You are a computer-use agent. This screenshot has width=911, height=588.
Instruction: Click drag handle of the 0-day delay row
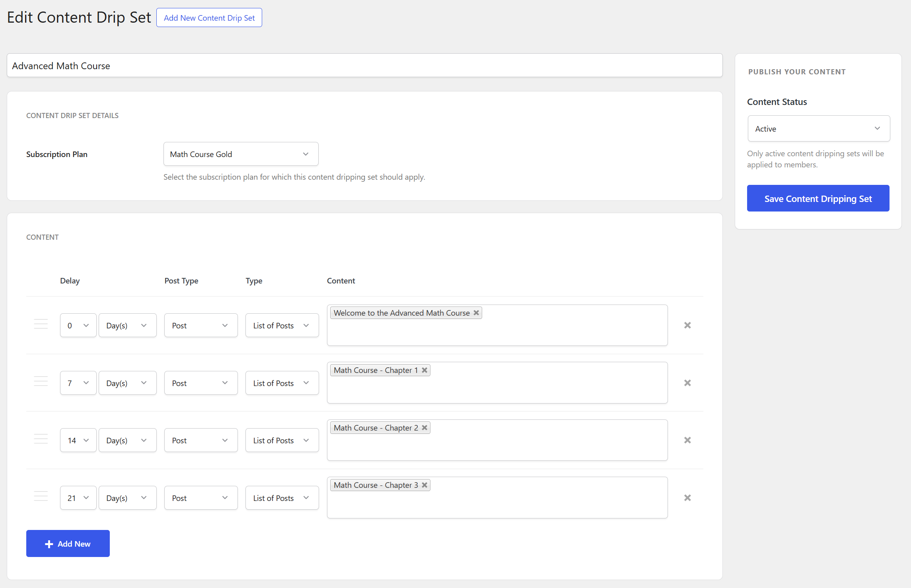click(x=41, y=324)
